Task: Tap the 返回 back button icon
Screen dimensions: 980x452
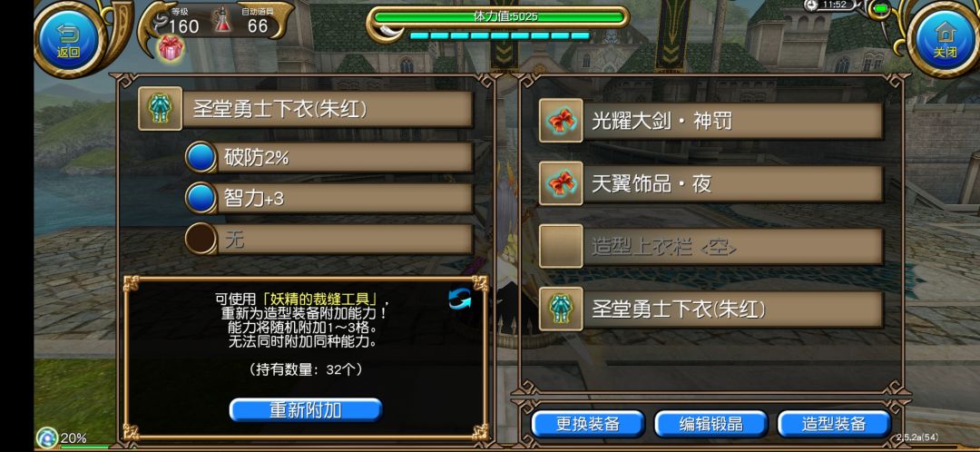Action: (68, 39)
